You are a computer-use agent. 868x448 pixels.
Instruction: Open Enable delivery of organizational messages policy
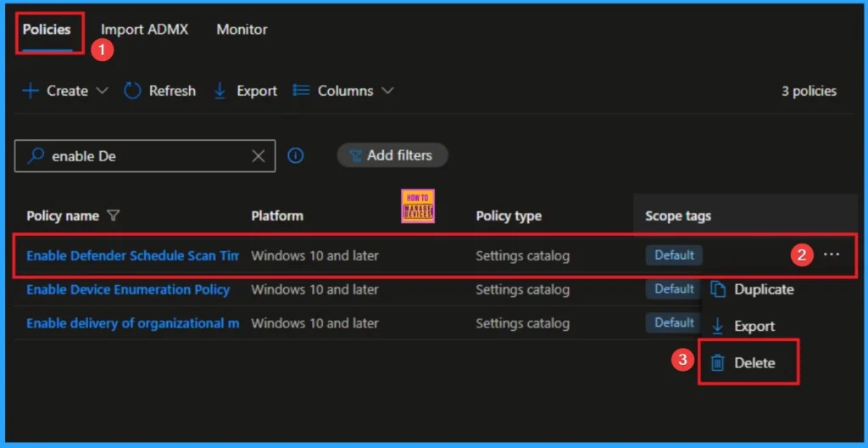(133, 323)
